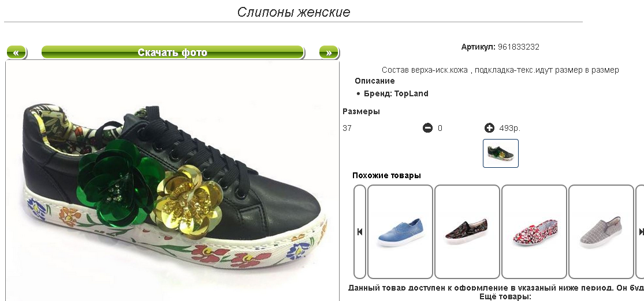Image resolution: width=644 pixels, height=301 pixels.
Task: Click the Похожие товары section heading
Action: [386, 176]
